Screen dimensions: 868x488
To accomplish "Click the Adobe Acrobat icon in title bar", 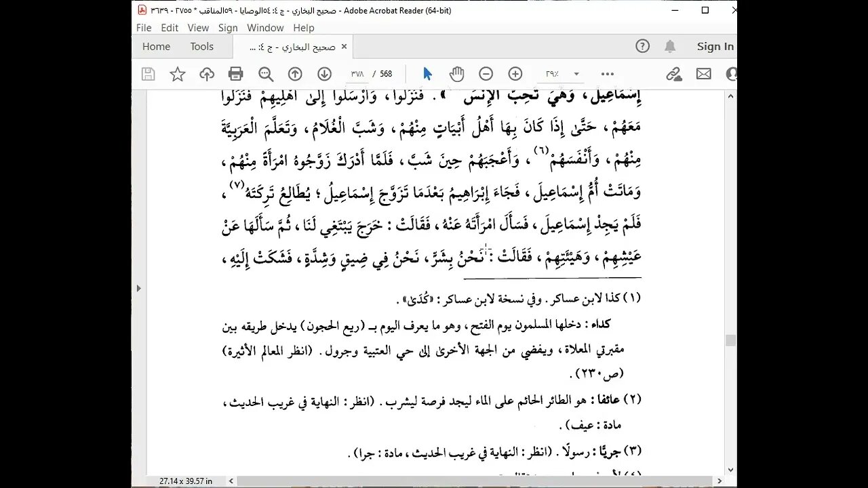I will pos(142,10).
